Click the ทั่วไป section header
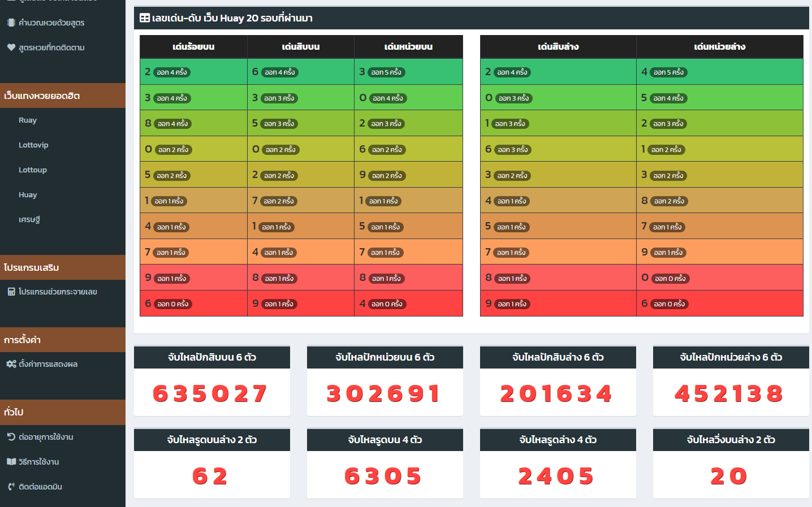Viewport: 812px width, 507px height. point(63,412)
